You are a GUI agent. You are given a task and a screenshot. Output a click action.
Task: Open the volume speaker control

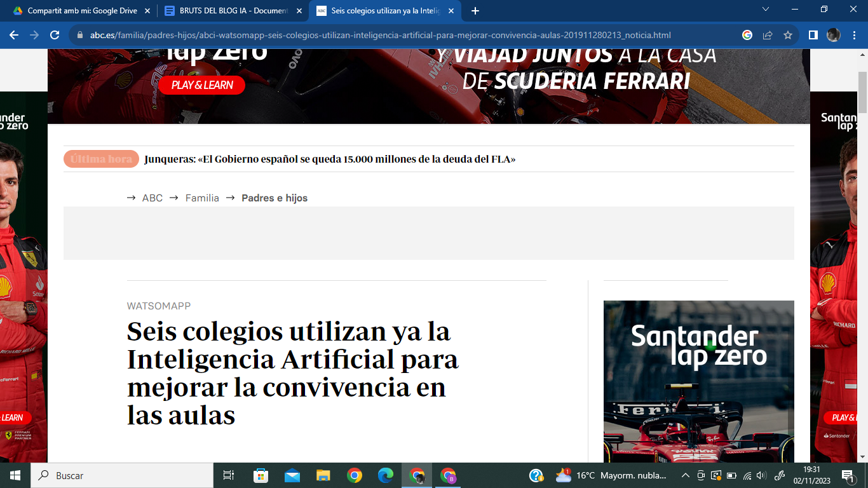pyautogui.click(x=762, y=475)
